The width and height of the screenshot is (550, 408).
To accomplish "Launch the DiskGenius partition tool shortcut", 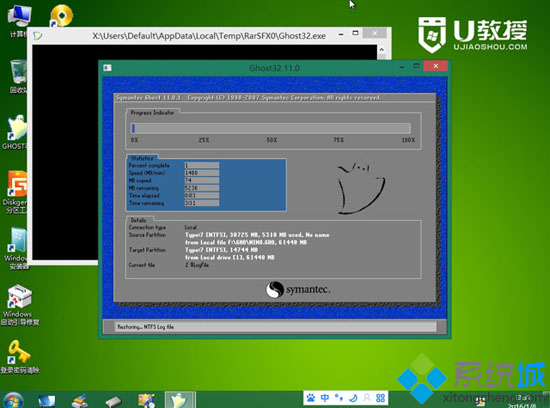I will tap(16, 191).
